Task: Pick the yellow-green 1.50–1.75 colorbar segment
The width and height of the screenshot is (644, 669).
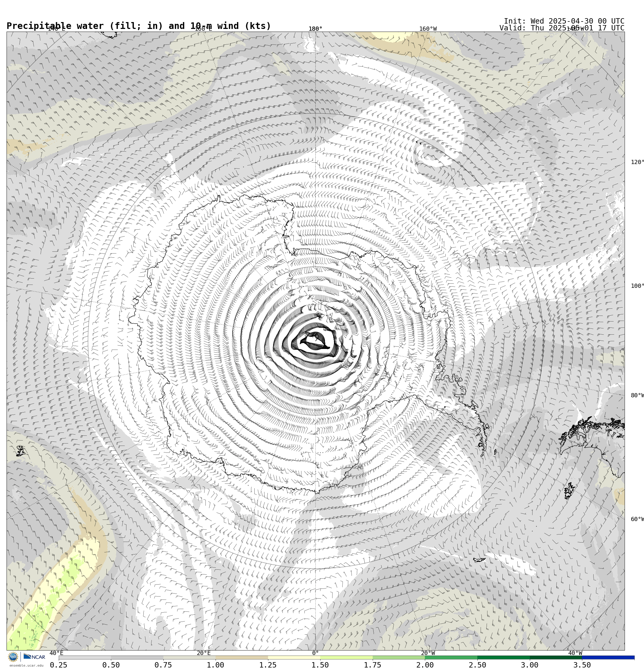Action: click(346, 657)
